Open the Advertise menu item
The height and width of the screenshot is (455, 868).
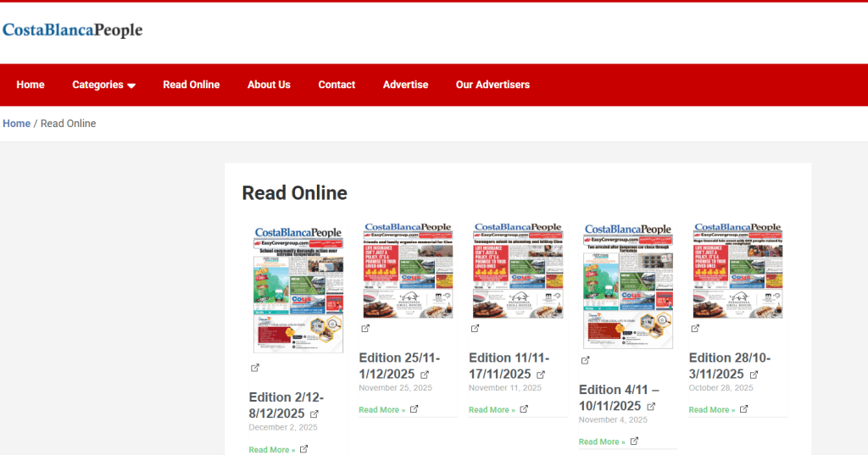coord(405,85)
